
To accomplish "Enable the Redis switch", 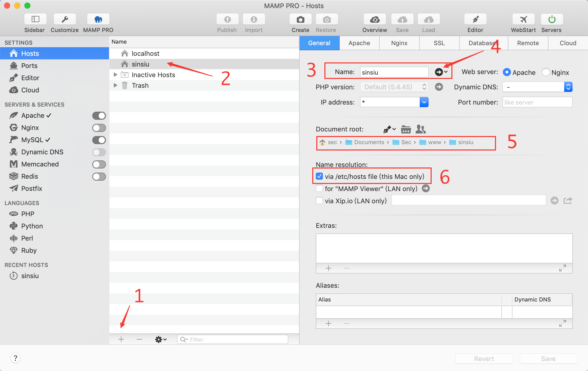I will (x=99, y=177).
